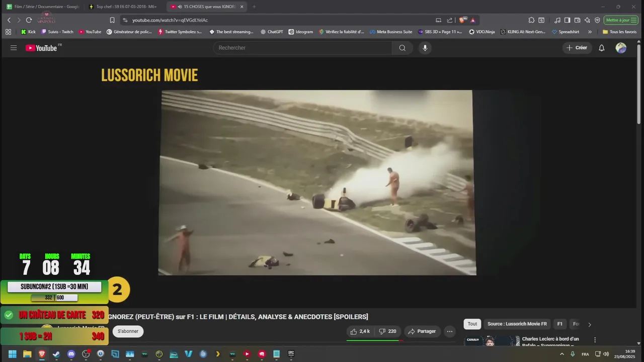
Task: Click the Mettre à jour update button
Action: (621, 20)
